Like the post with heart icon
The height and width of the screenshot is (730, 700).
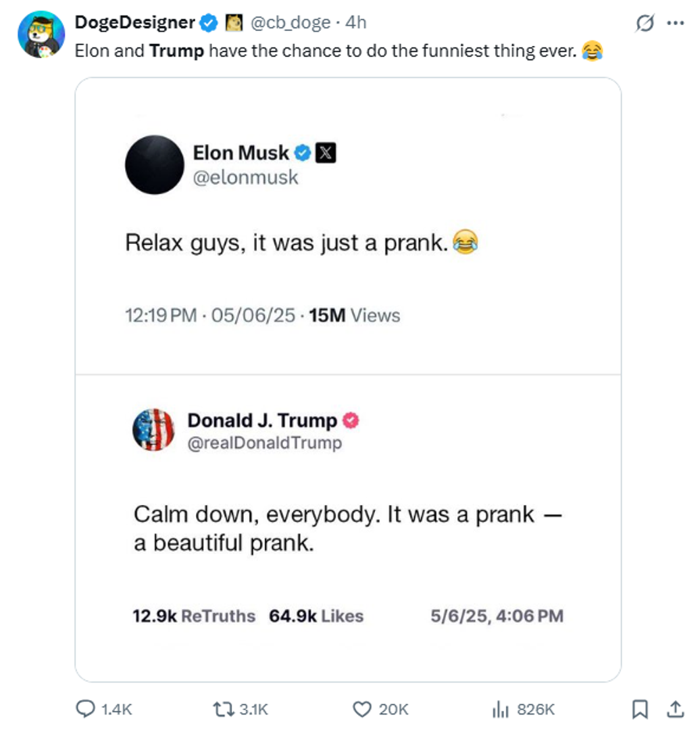point(363,708)
